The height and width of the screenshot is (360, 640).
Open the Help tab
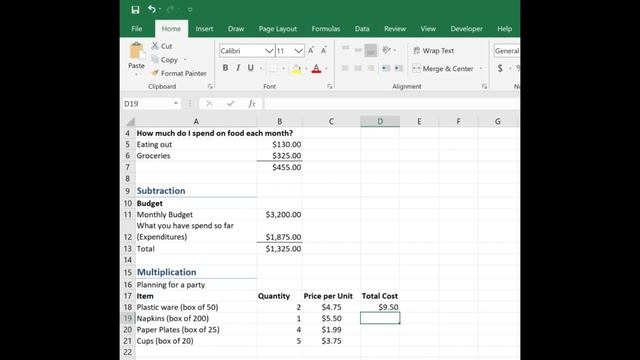click(x=504, y=29)
